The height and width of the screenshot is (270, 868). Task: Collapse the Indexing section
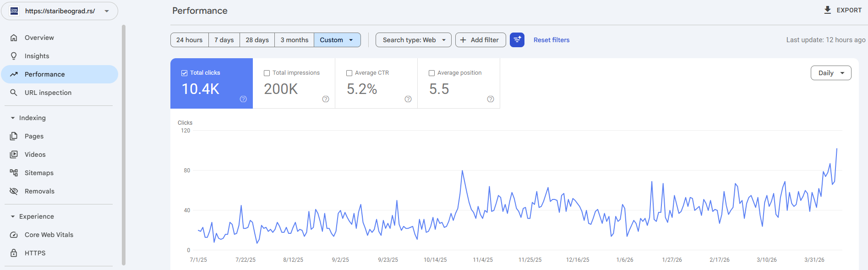pyautogui.click(x=13, y=118)
